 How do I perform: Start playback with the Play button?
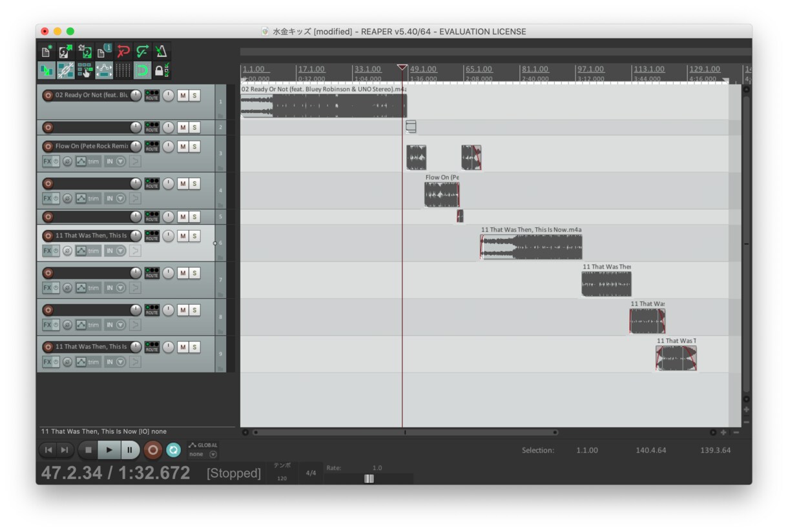tap(109, 450)
